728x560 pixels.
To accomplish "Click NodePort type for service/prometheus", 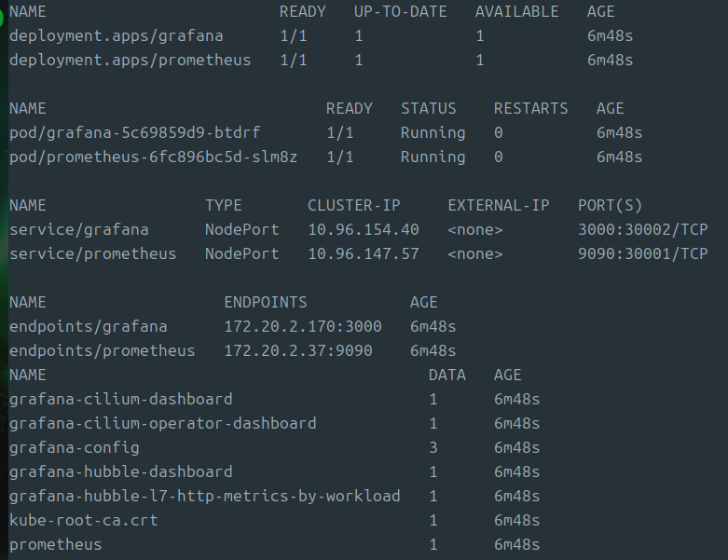I will point(242,254).
